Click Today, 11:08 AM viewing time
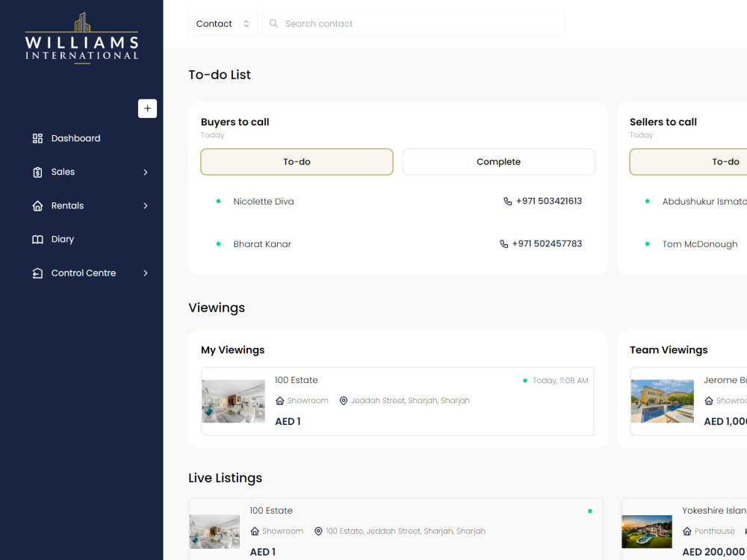 560,381
